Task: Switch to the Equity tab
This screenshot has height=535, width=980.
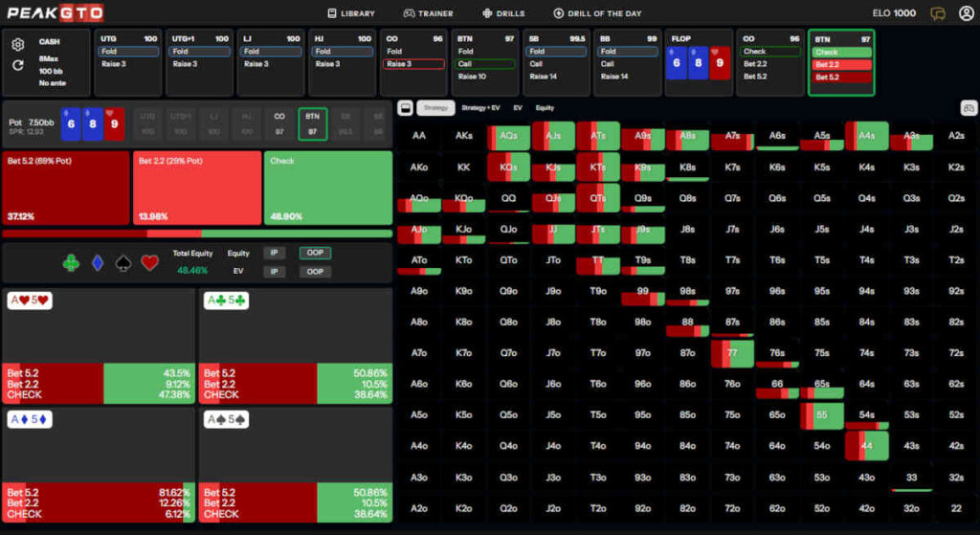Action: (x=545, y=108)
